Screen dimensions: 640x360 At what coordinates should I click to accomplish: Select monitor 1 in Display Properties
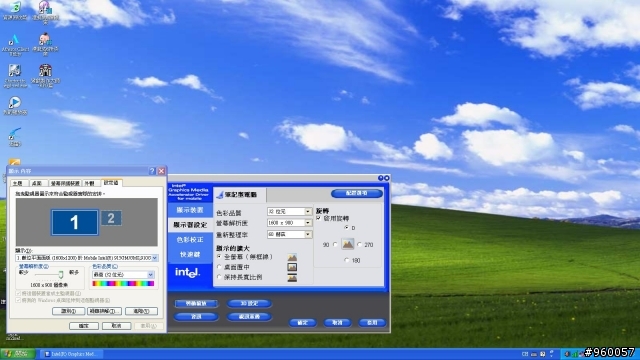[75, 222]
